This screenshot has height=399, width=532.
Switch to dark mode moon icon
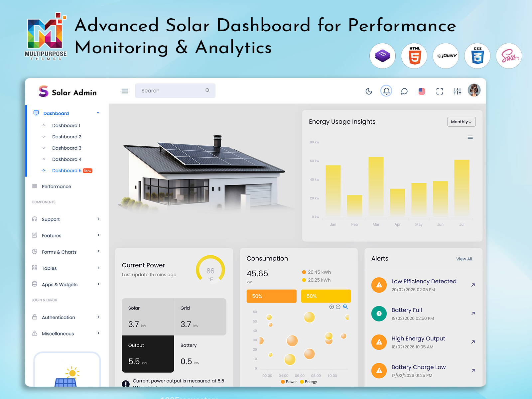click(369, 91)
